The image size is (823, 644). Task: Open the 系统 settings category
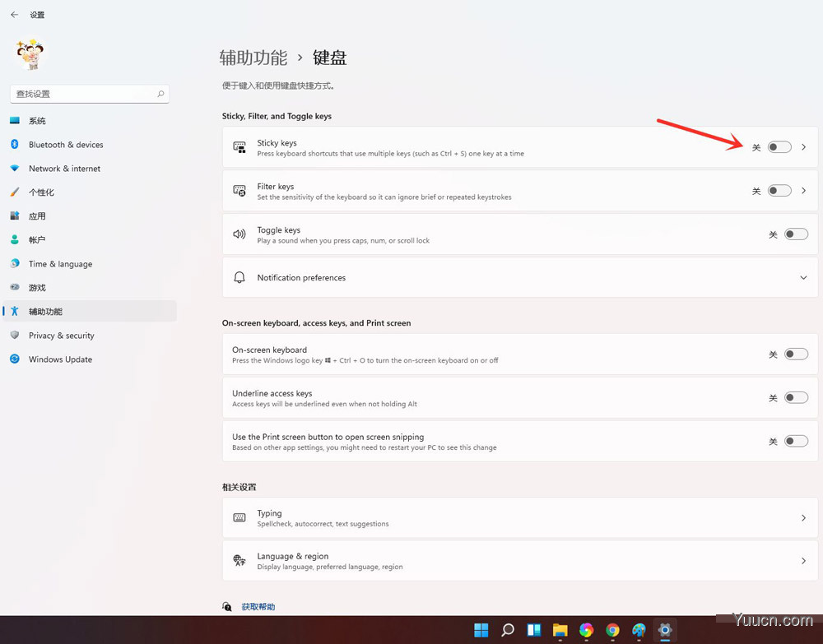[90, 121]
